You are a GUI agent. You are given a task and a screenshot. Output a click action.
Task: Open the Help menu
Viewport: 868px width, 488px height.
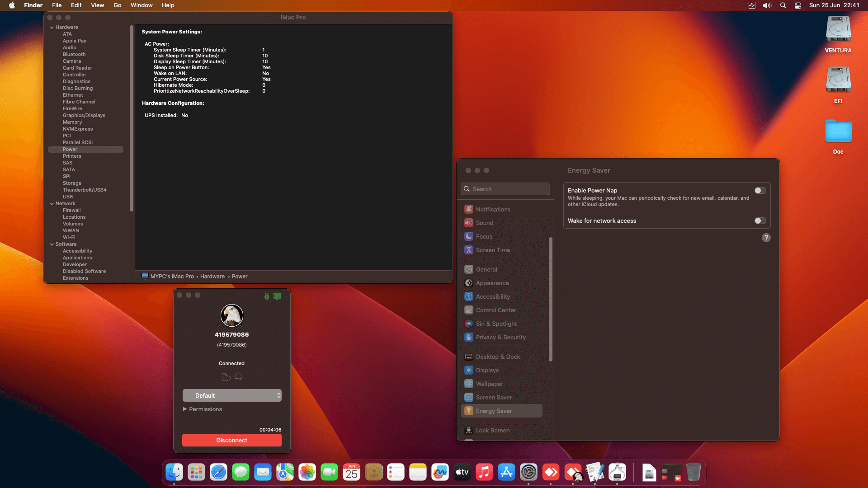(x=168, y=5)
